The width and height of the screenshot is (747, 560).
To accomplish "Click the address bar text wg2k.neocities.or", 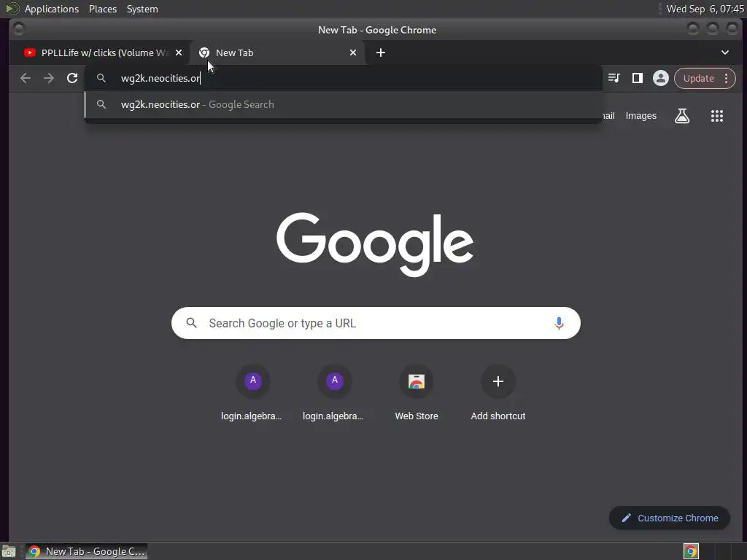I will point(160,78).
